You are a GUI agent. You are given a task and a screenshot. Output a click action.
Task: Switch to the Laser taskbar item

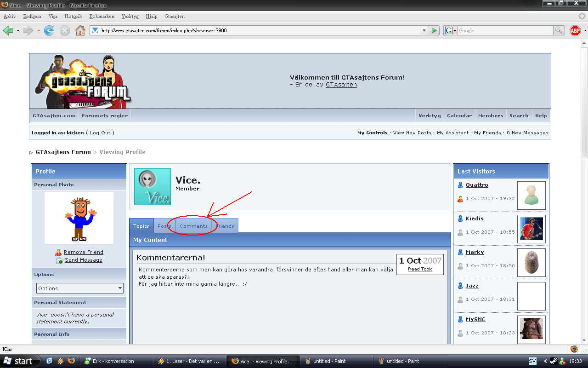tap(190, 361)
